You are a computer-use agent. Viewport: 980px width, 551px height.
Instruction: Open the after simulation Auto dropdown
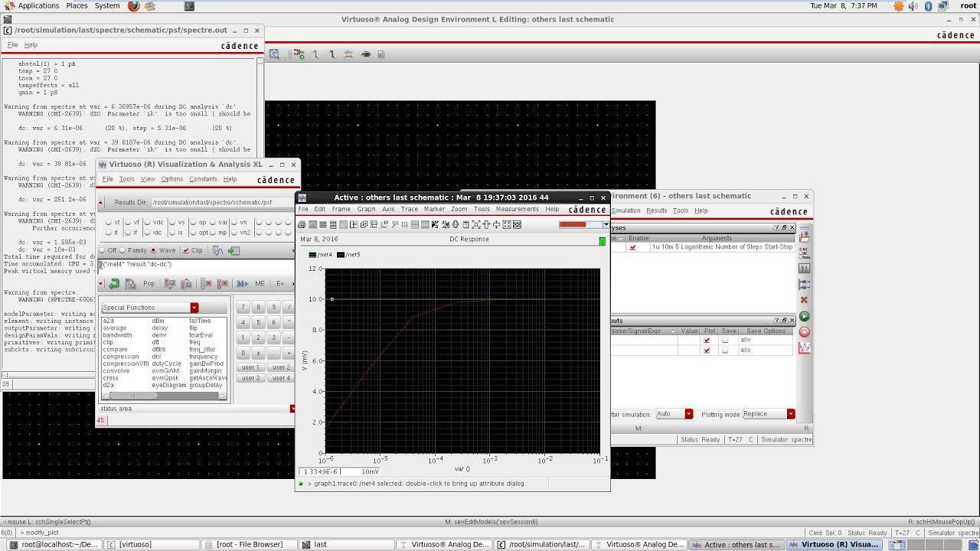pyautogui.click(x=688, y=414)
